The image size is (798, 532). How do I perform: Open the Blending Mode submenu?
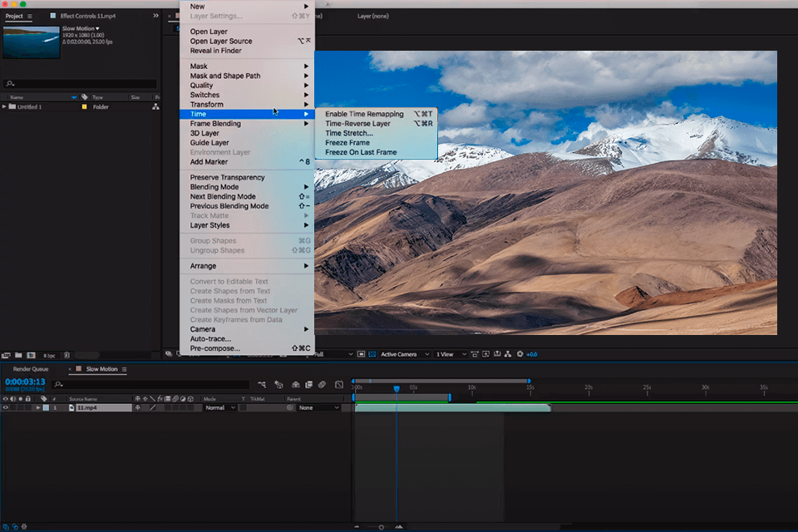pyautogui.click(x=247, y=187)
